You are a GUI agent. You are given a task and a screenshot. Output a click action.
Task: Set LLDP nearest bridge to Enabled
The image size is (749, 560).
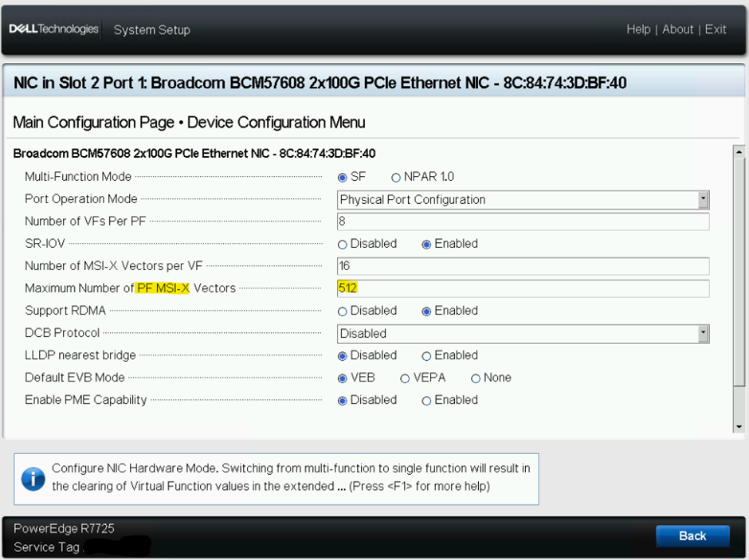click(x=426, y=356)
